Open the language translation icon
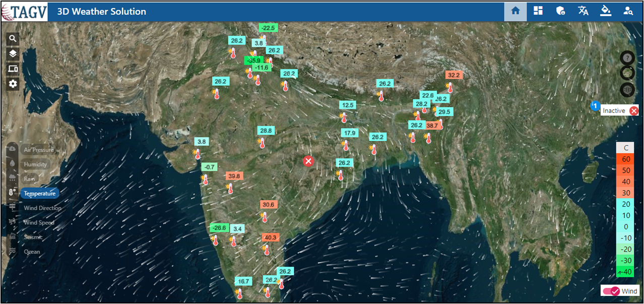The width and height of the screenshot is (644, 304). point(583,11)
